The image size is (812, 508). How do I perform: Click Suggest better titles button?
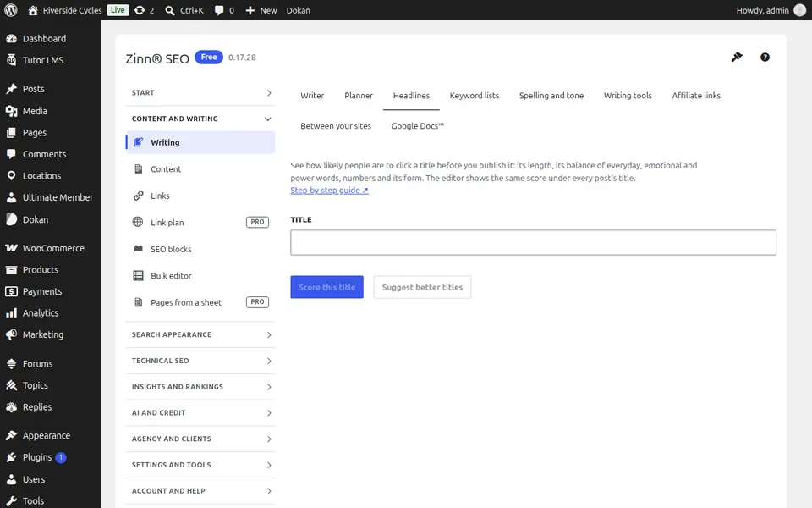coord(422,287)
